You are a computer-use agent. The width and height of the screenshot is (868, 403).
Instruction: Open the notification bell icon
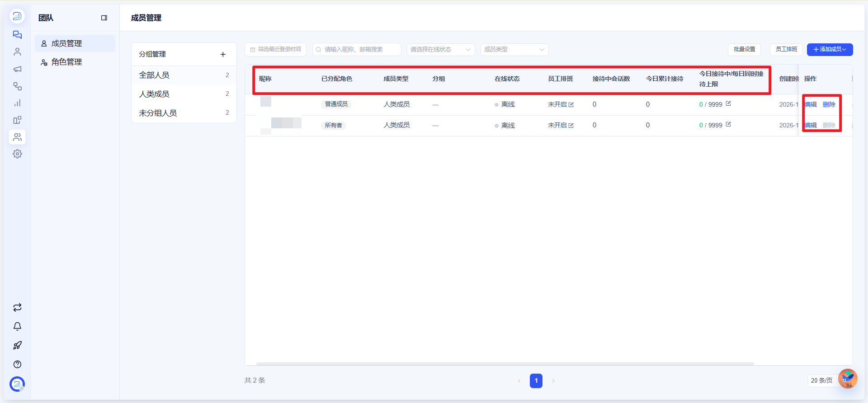(17, 326)
